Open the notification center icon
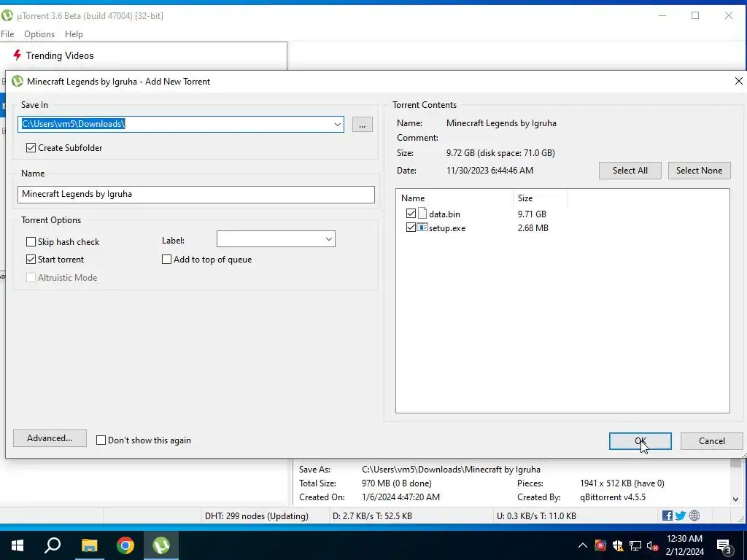Image resolution: width=747 pixels, height=560 pixels. [x=724, y=546]
